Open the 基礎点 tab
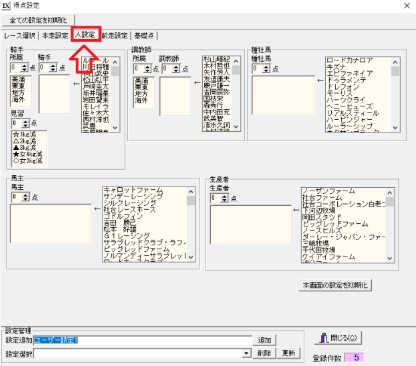Image resolution: width=416 pixels, height=366 pixels. (144, 35)
